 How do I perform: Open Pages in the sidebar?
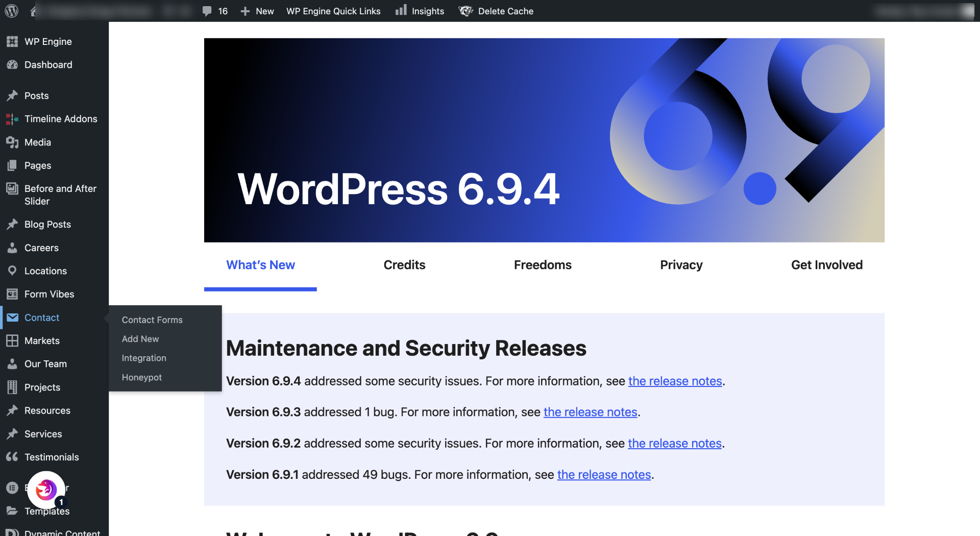[x=38, y=165]
